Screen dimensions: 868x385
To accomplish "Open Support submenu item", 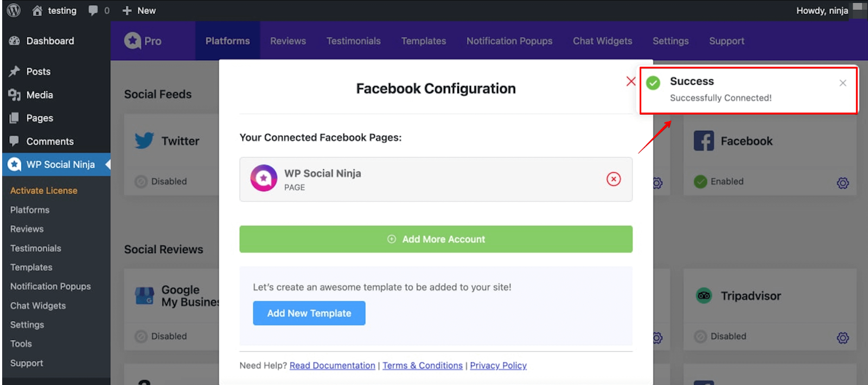I will click(27, 363).
